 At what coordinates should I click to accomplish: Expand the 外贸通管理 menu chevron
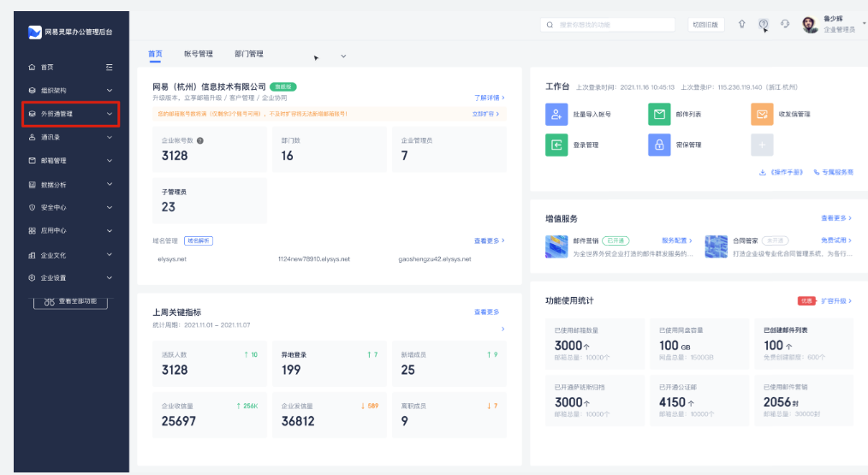pos(110,114)
